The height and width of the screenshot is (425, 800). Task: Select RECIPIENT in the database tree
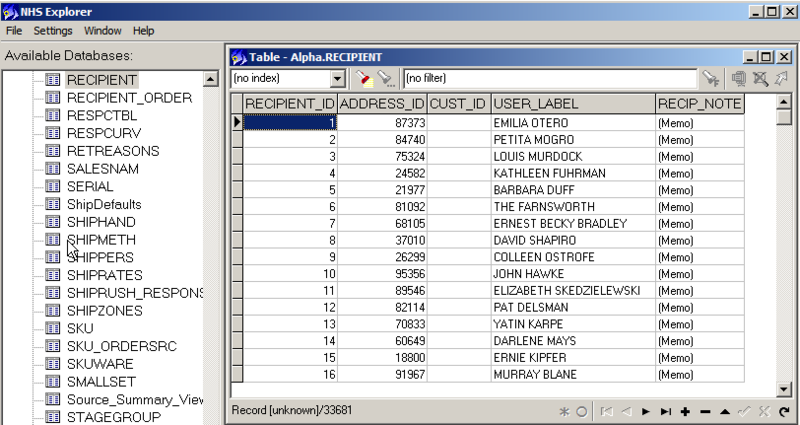coord(102,80)
